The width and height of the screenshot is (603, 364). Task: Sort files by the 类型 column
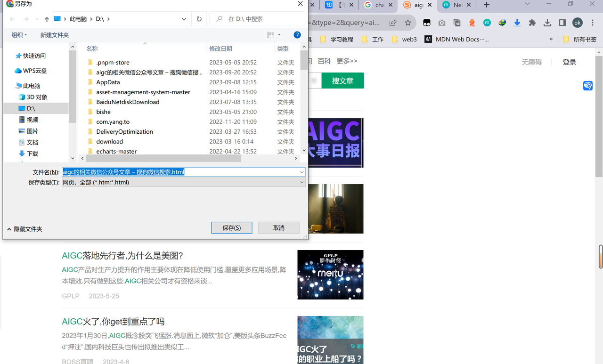(x=283, y=49)
